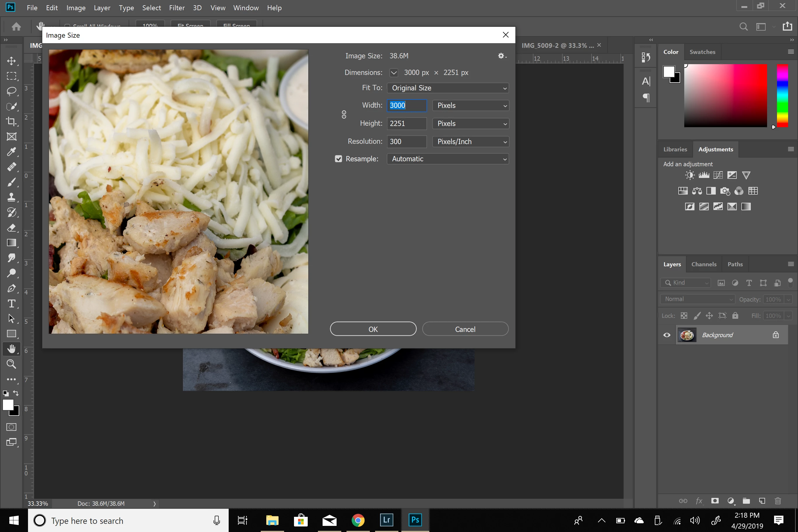The image size is (798, 532).
Task: Cancel the Image Size dialog
Action: [465, 329]
